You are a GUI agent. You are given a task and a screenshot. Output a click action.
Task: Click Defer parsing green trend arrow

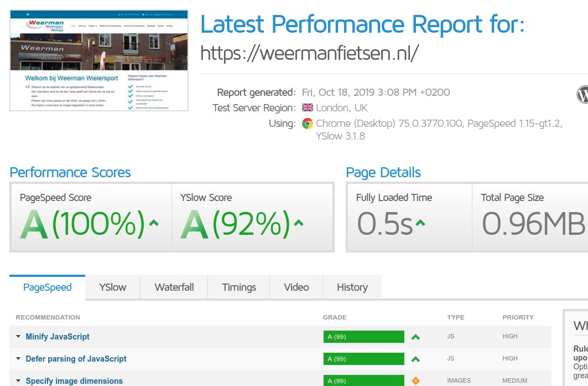[x=415, y=359]
